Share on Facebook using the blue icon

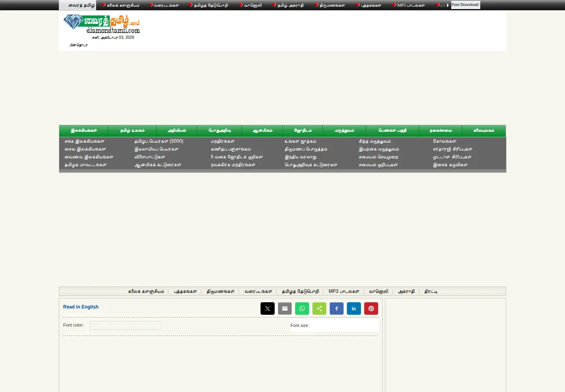tap(337, 309)
